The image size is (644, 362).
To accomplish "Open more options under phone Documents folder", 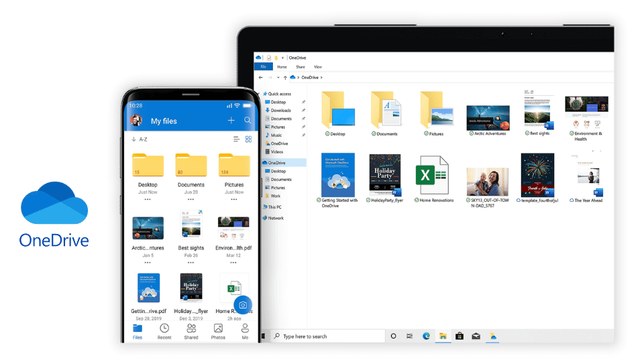I will 191,200.
